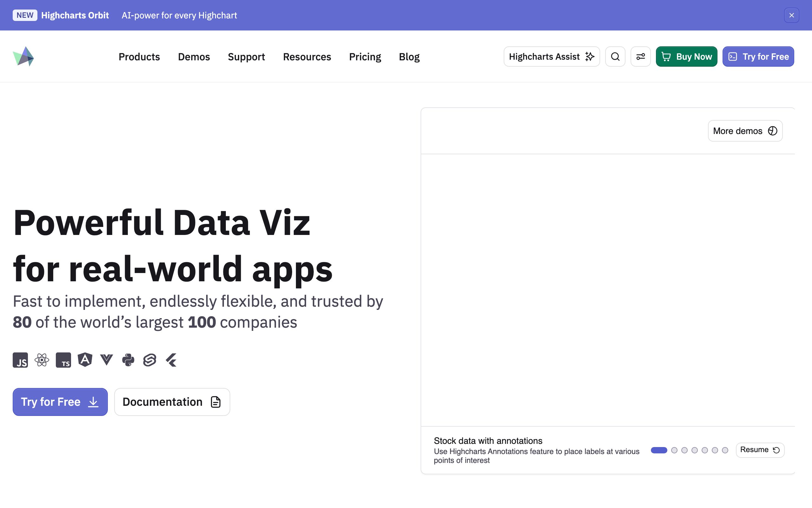Image resolution: width=812 pixels, height=508 pixels.
Task: Click 'AI-power for every Highchart' text
Action: [x=179, y=15]
